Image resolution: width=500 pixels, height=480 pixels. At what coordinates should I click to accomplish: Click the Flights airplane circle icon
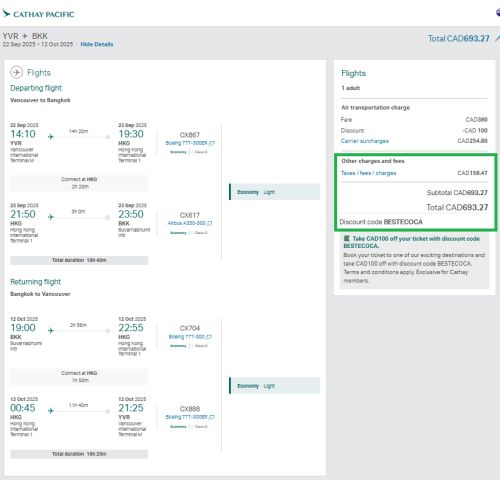coord(17,72)
